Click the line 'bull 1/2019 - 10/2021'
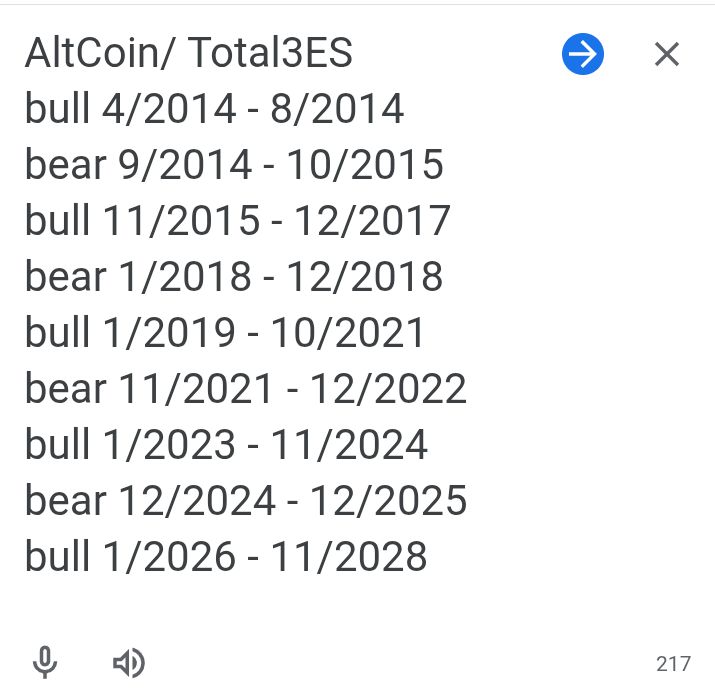Screen dimensions: 715x697 (x=225, y=333)
